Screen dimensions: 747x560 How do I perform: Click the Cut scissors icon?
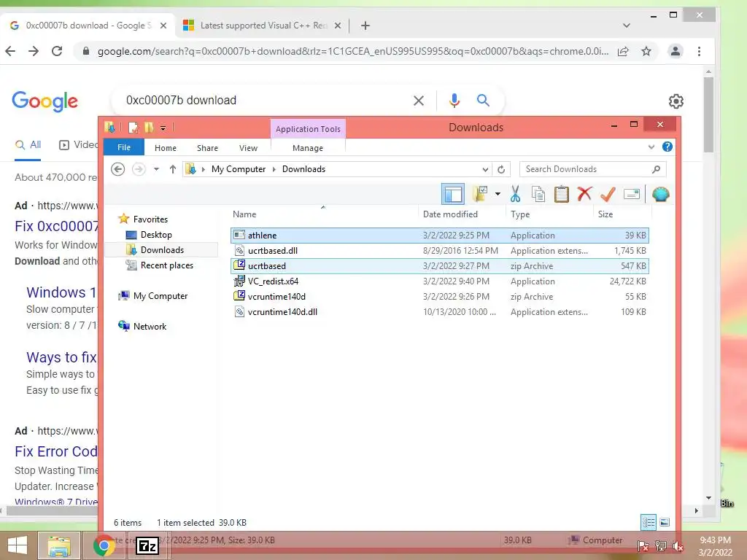(515, 194)
